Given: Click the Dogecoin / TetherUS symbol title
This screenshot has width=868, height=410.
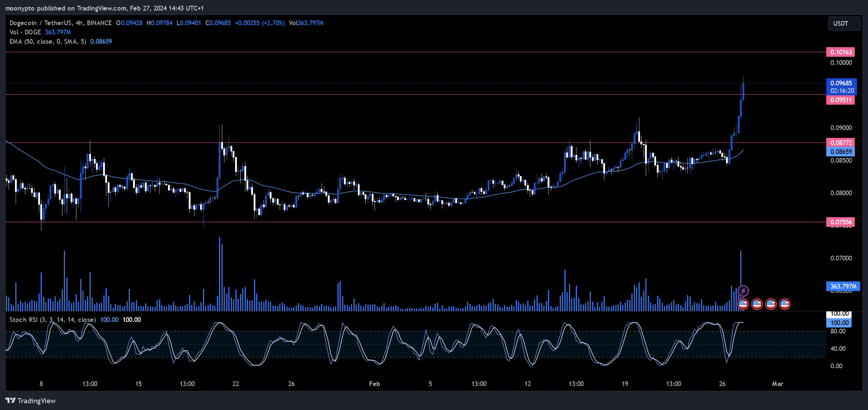Looking at the screenshot, I should click(60, 23).
